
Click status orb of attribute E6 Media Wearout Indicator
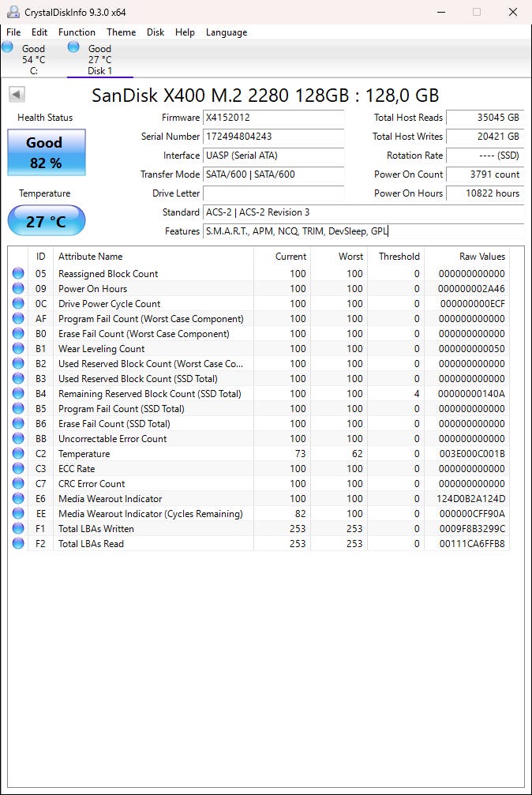pos(18,498)
